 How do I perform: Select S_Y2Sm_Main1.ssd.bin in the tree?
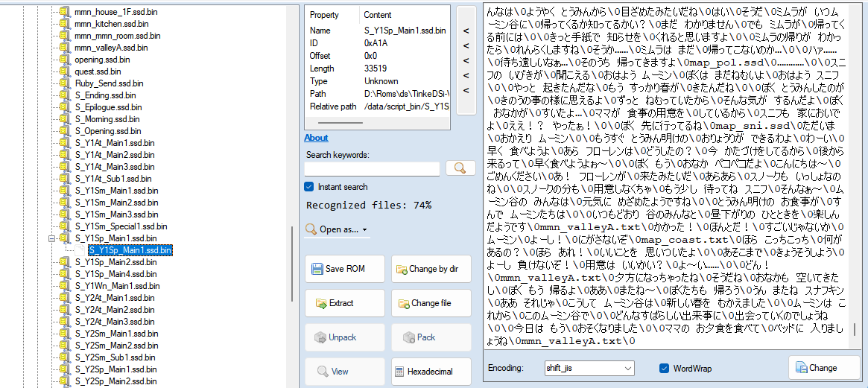115,334
